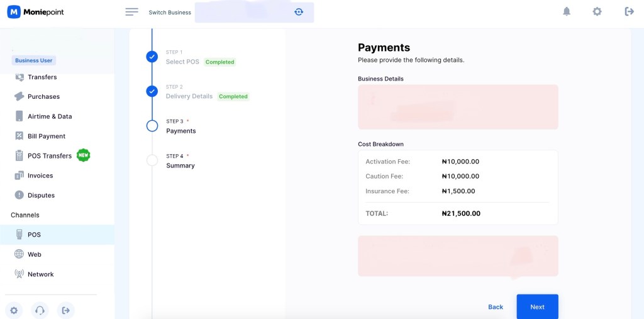Click the Step 4 Summary circle marker
This screenshot has height=319, width=644.
pos(152,160)
